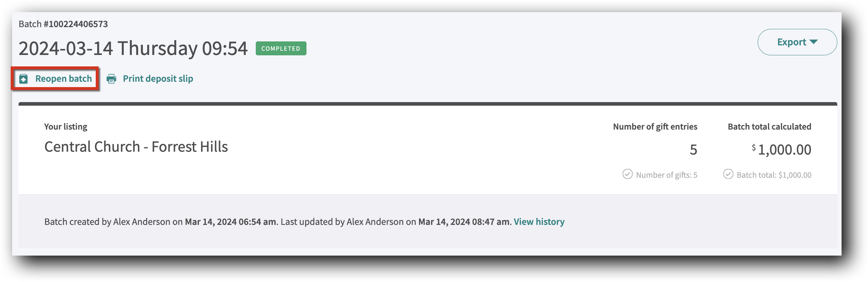Click the Batch total calculated label
The height and width of the screenshot is (282, 868).
(769, 127)
